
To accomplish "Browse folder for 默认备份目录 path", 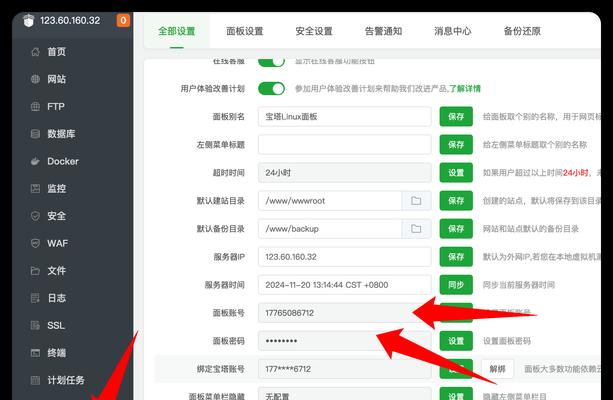I will coord(416,229).
